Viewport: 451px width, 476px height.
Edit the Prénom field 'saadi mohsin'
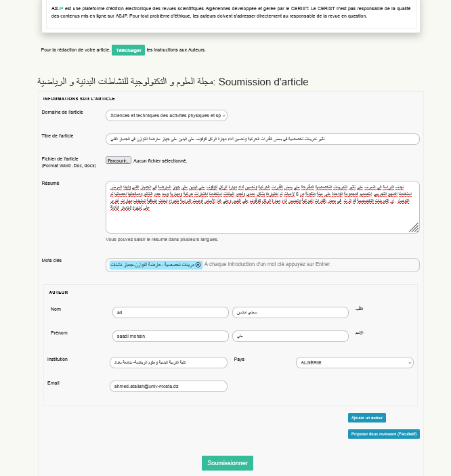(171, 337)
